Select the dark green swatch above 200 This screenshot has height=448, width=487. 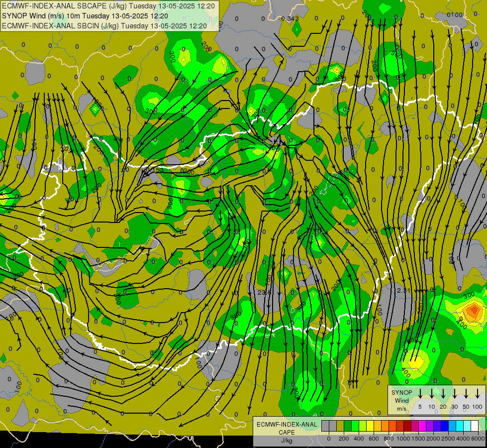point(348,426)
